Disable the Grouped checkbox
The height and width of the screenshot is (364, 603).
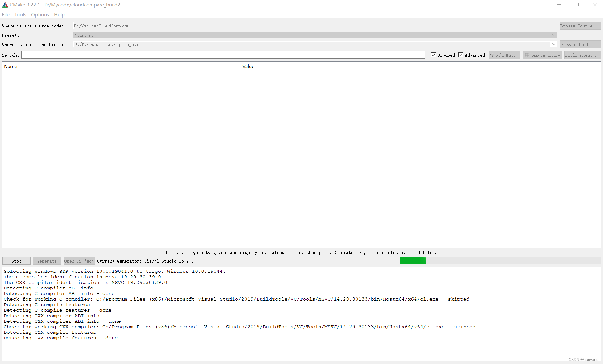pos(433,55)
